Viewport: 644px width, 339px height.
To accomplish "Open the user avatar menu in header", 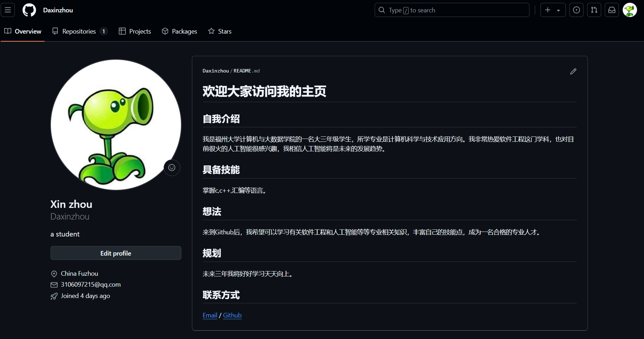I will pos(630,10).
